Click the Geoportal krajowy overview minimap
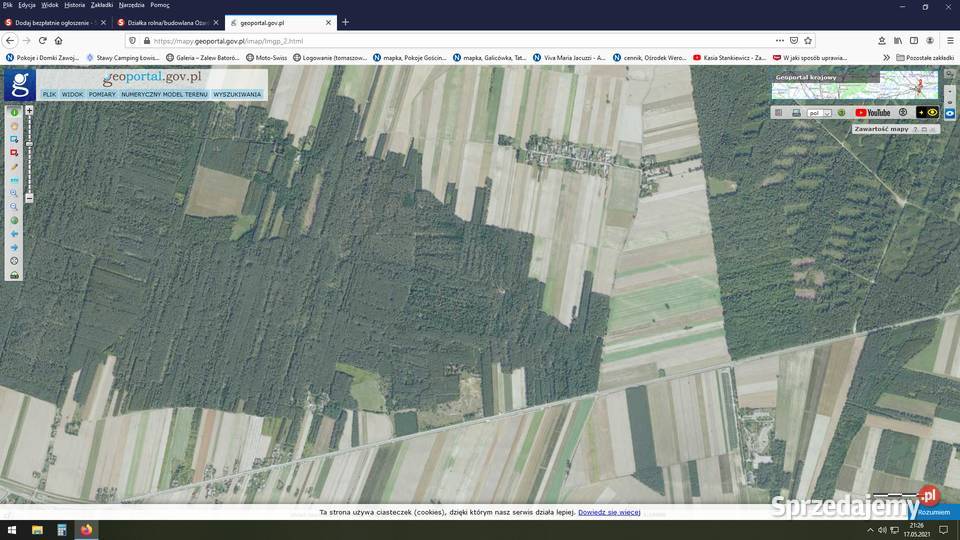The image size is (960, 540). pyautogui.click(x=855, y=84)
